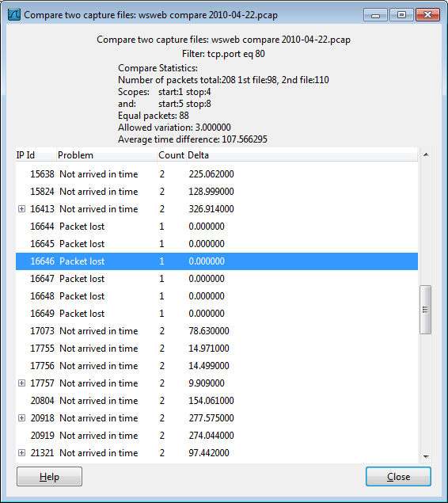The width and height of the screenshot is (448, 503).
Task: Click the scrollbar up arrow
Action: coord(426,154)
